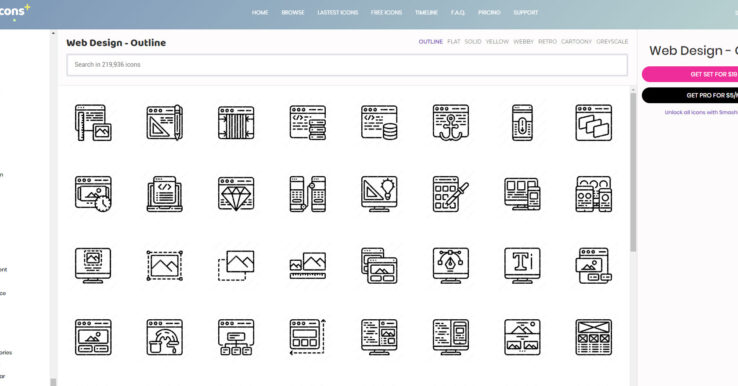Select the browser image with clock icon
738x386 pixels.
93,194
